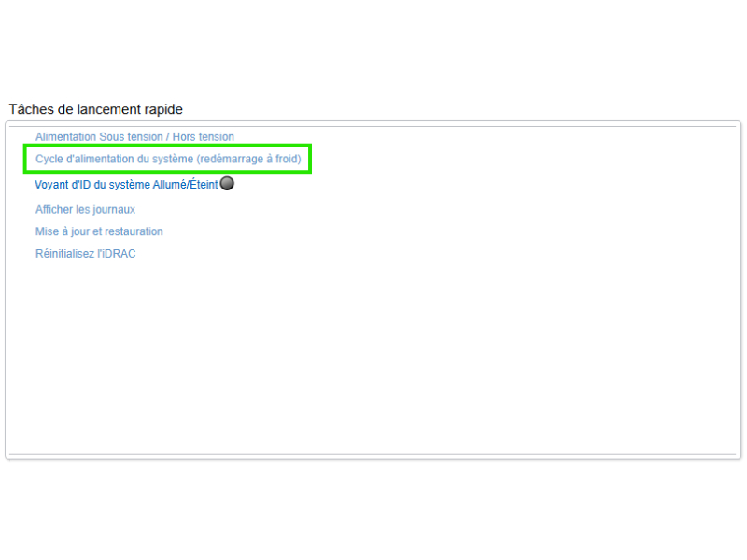
Task: Click the Tâches de lancement rapide heading
Action: tap(95, 109)
